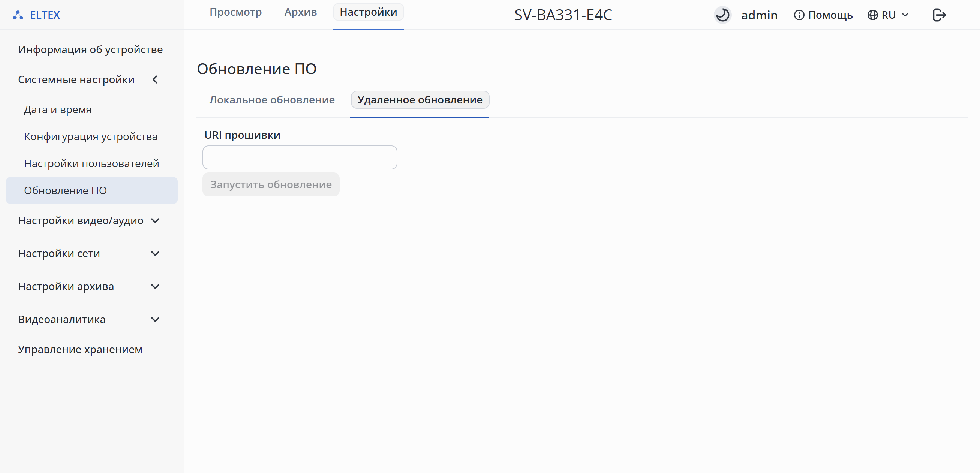Image resolution: width=980 pixels, height=473 pixels.
Task: Expand Видеоаналитика chevron
Action: click(155, 319)
